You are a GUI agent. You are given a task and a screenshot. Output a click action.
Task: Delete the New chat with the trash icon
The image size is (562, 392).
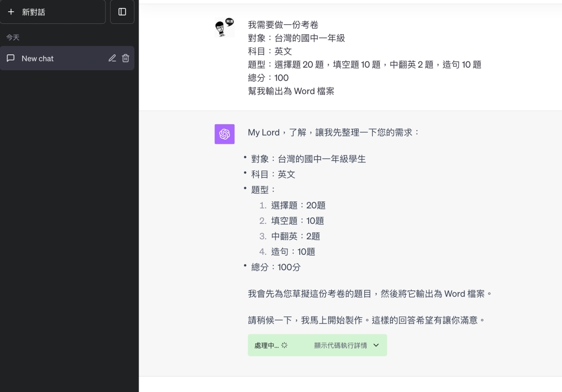click(126, 59)
